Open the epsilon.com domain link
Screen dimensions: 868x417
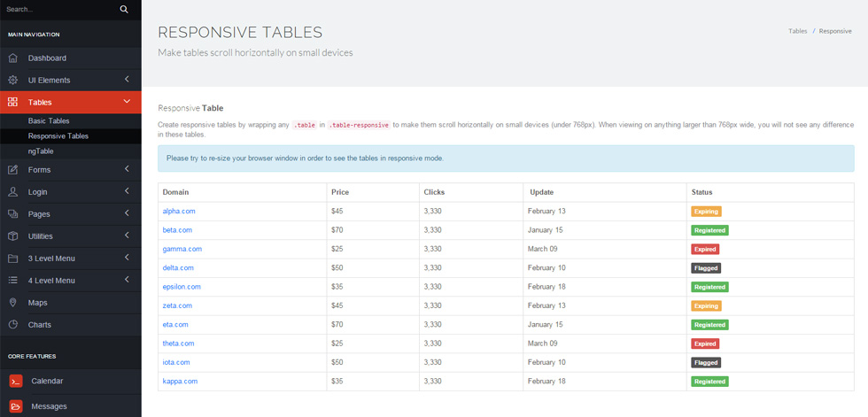coord(182,287)
